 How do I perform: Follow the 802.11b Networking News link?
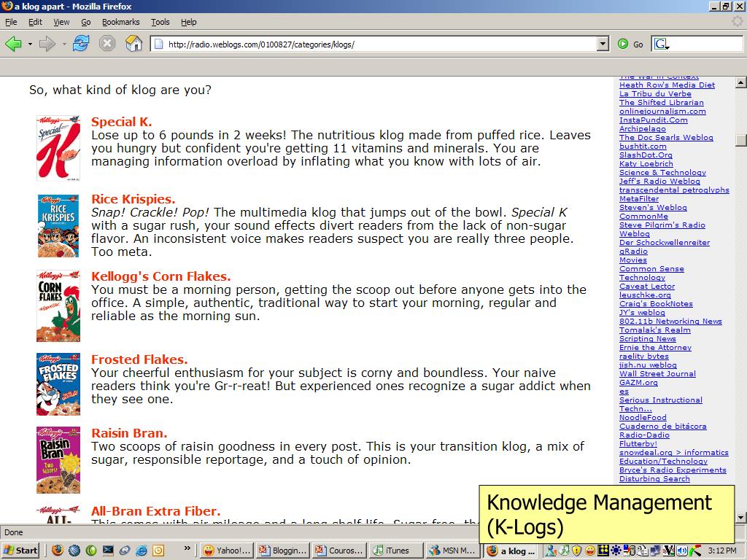[670, 322]
